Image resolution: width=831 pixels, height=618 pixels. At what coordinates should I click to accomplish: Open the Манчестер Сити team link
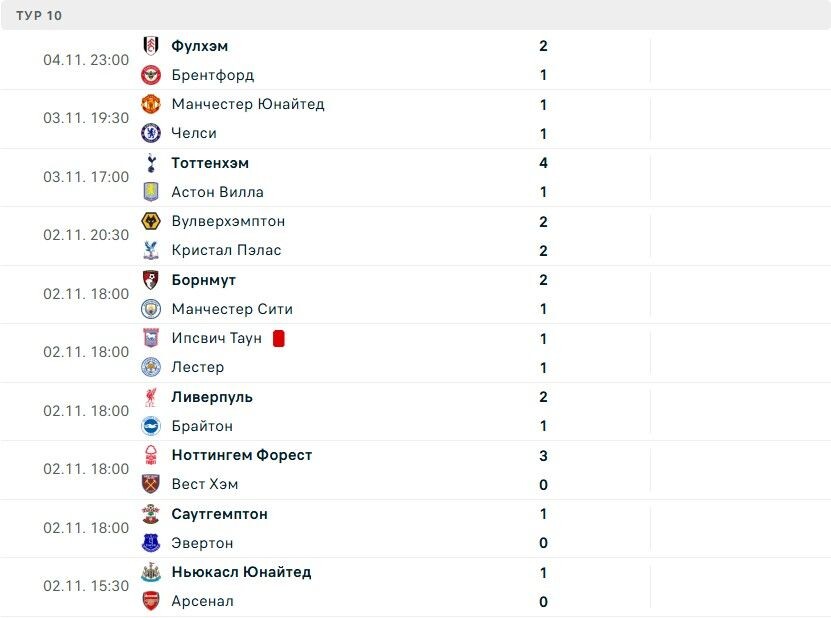click(x=232, y=309)
